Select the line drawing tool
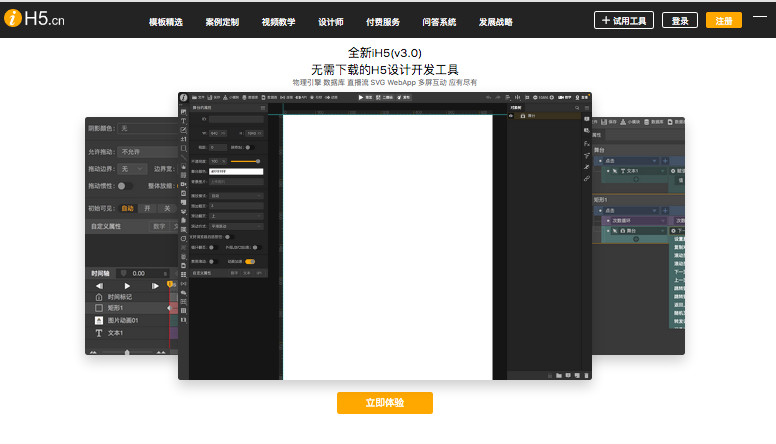Screen dimensions: 776x444 tap(184, 157)
